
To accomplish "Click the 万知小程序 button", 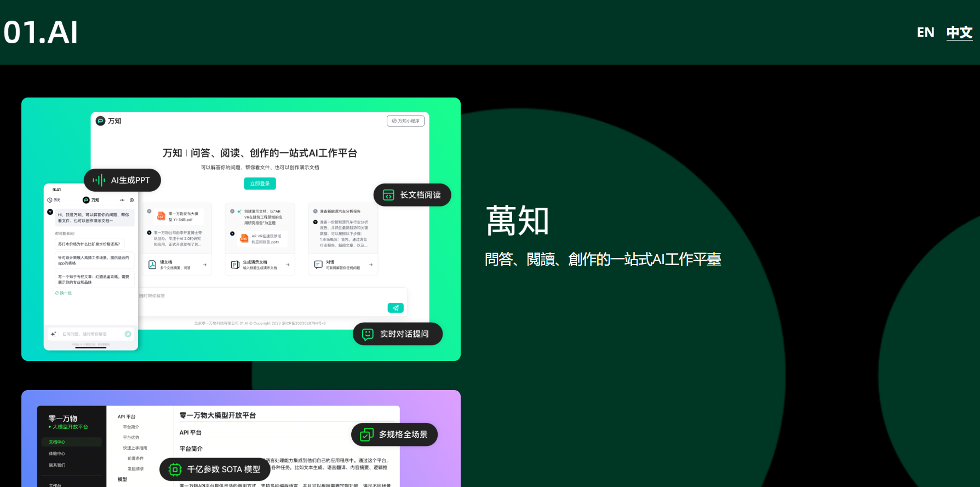I will click(x=405, y=121).
